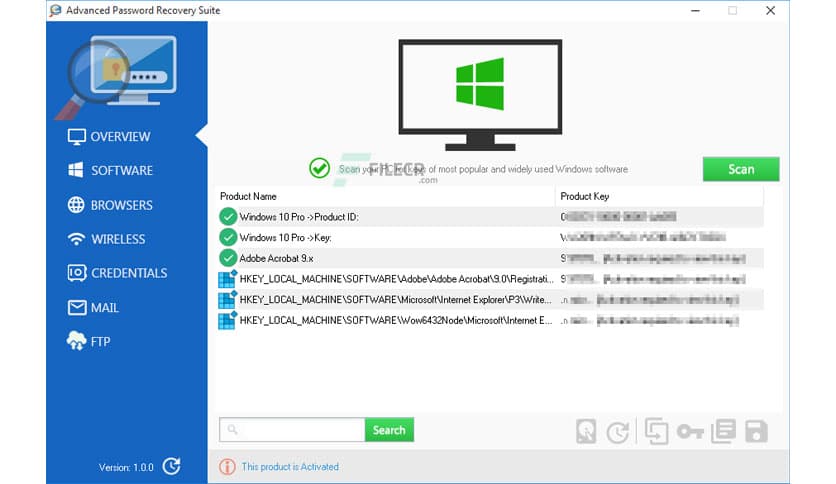
Task: Switch to the Software section
Action: coord(110,171)
